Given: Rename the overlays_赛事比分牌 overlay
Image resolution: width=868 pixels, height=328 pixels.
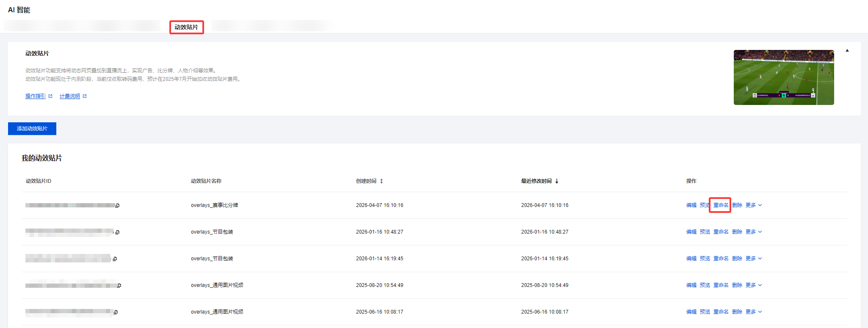Looking at the screenshot, I should tap(721, 205).
